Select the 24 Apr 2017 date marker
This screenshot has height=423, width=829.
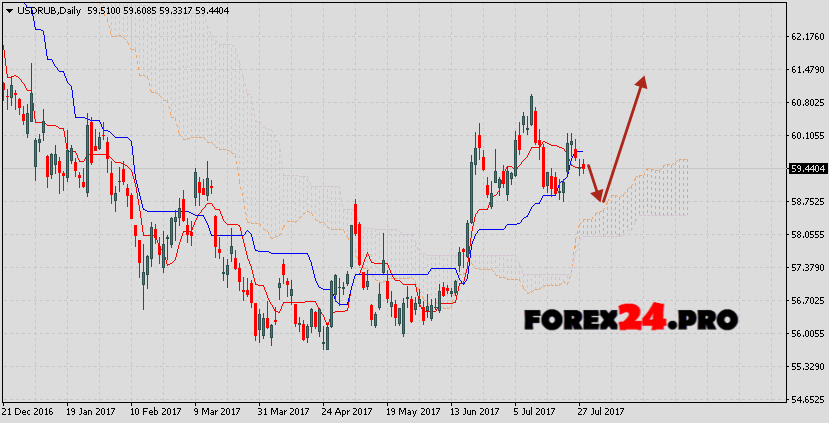[x=348, y=411]
